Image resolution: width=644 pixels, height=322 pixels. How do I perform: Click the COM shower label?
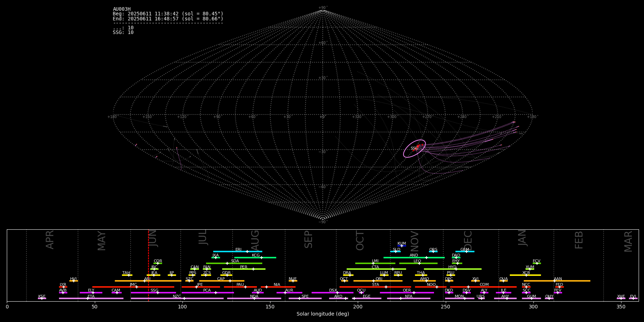484,285
